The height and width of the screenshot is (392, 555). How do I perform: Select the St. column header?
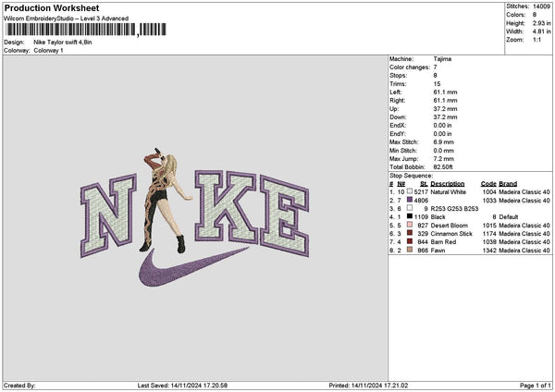[424, 184]
